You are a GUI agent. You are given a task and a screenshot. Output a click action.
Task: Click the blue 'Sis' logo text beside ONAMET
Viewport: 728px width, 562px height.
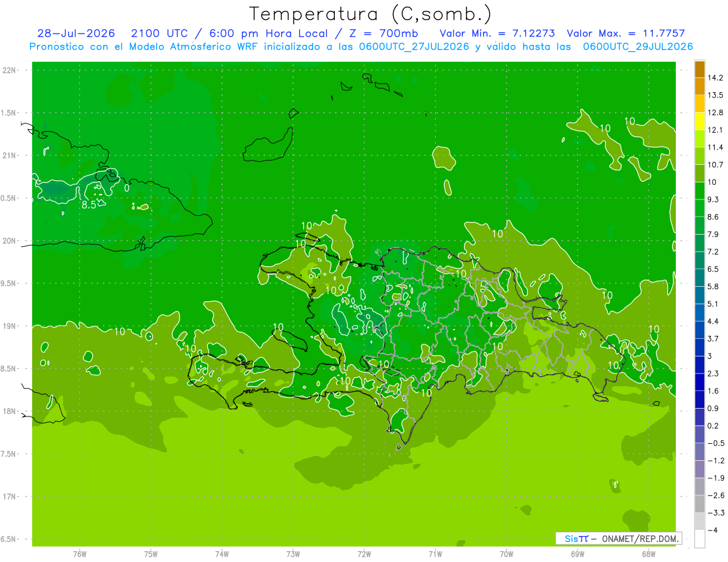pyautogui.click(x=571, y=538)
